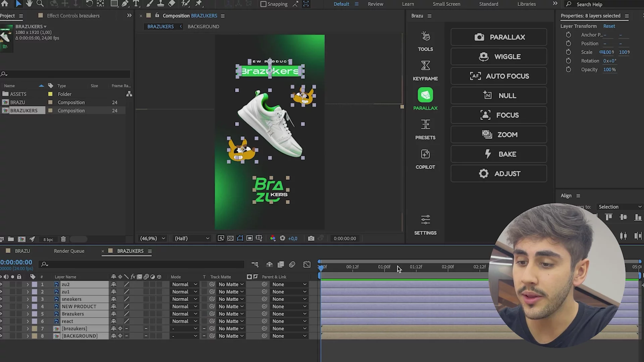Image resolution: width=644 pixels, height=362 pixels.
Task: Open the Brazu TOOLS section
Action: point(425,41)
